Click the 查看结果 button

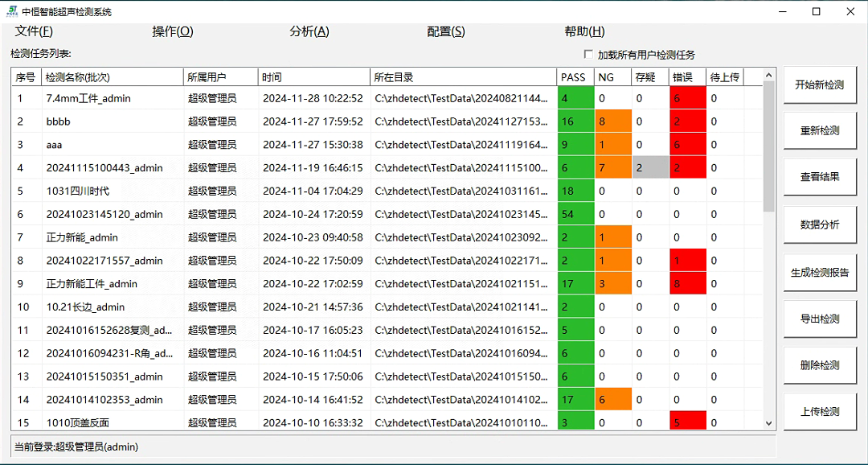coord(820,177)
